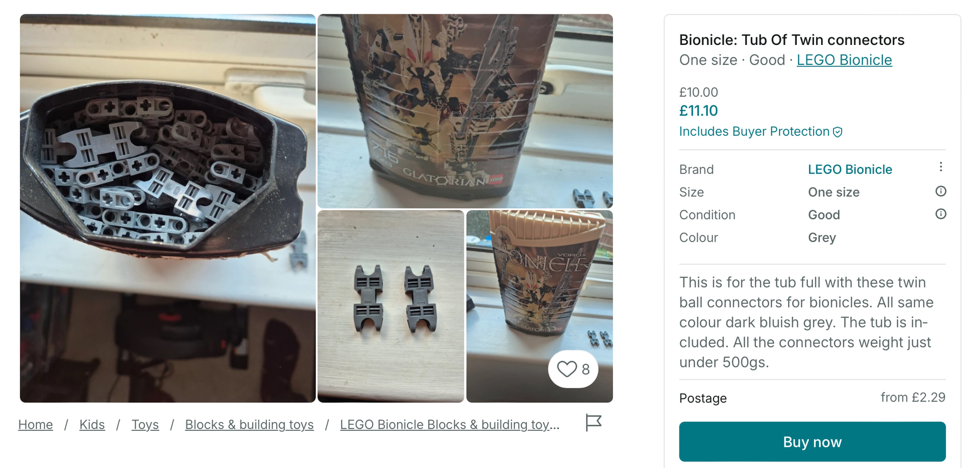
Task: Open the LEGO Bionicle link under title
Action: click(844, 60)
